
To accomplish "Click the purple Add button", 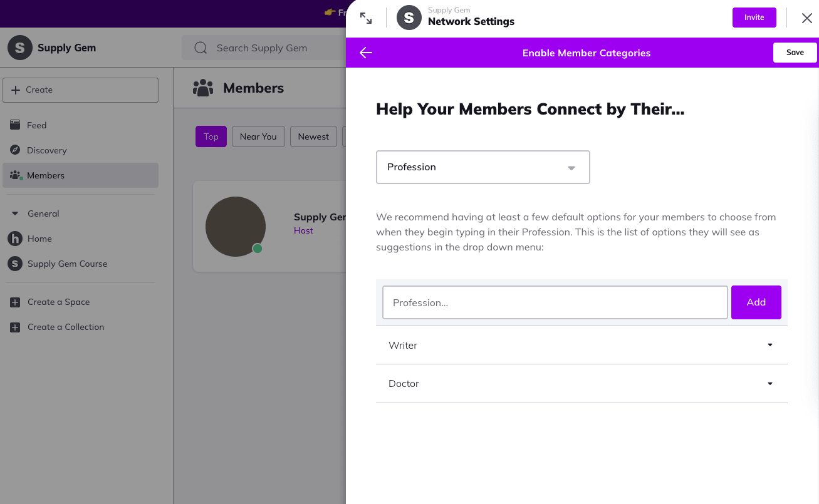I will [756, 302].
